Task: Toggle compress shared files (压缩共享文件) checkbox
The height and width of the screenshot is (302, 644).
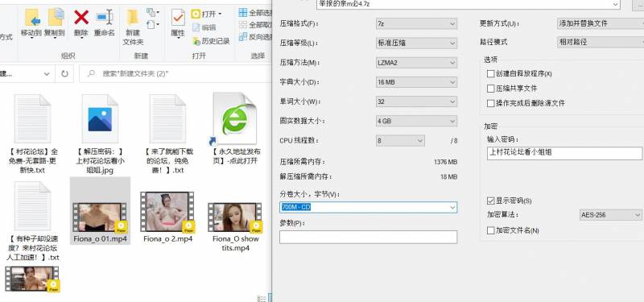Action: tap(490, 89)
